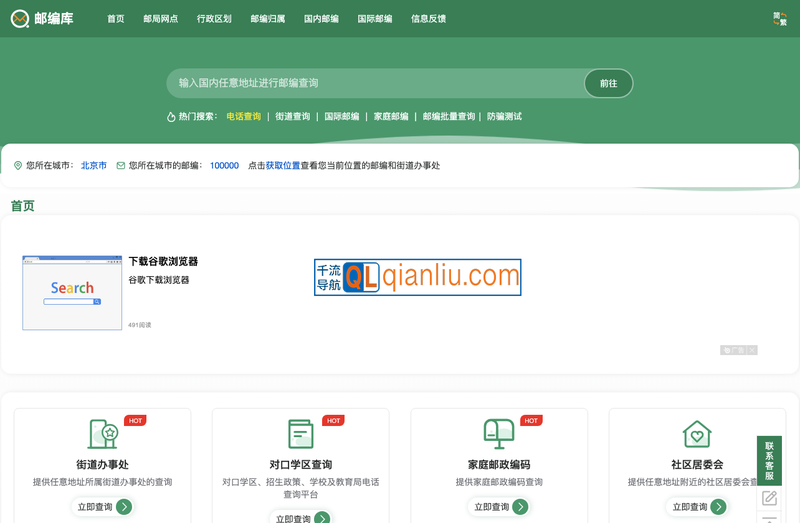Click the 社区居委会 house heart icon

click(x=697, y=434)
